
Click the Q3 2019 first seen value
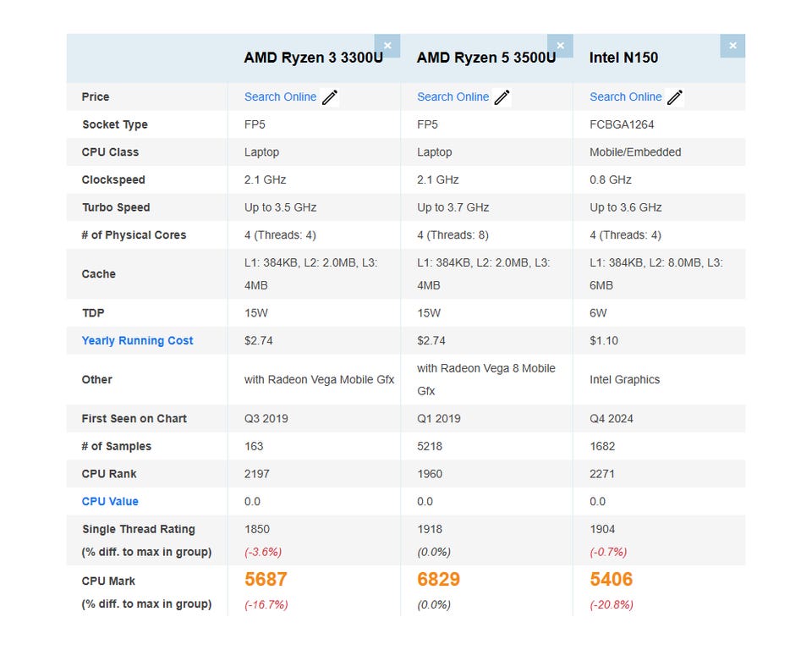click(x=266, y=418)
